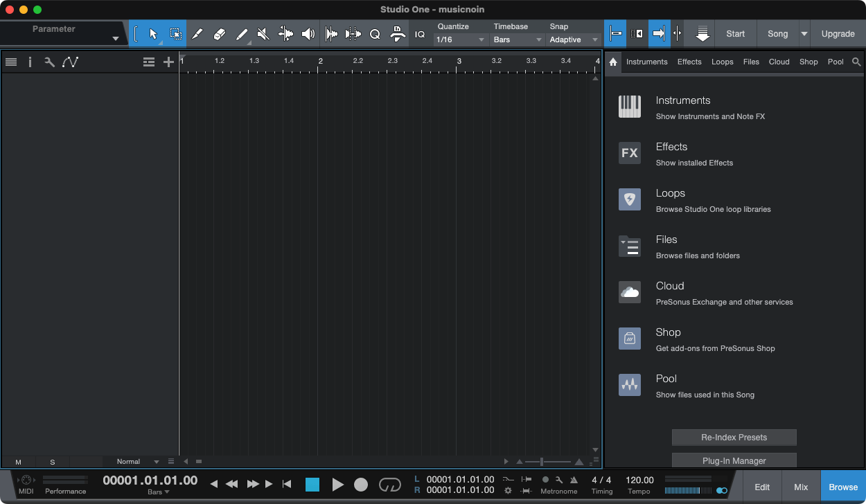Screen dimensions: 866x504
Task: Go to Browser Home icon
Action: click(613, 62)
